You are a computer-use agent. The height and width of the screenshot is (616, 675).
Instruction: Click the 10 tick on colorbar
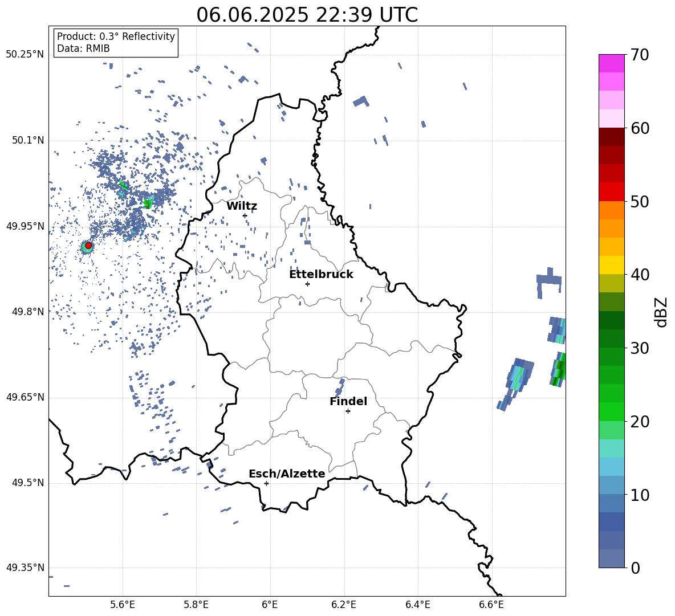[x=640, y=495]
